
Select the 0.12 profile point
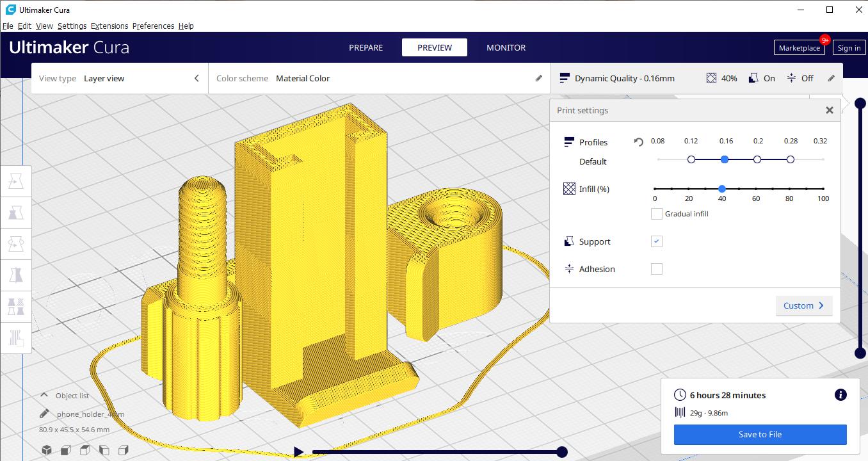coord(691,159)
